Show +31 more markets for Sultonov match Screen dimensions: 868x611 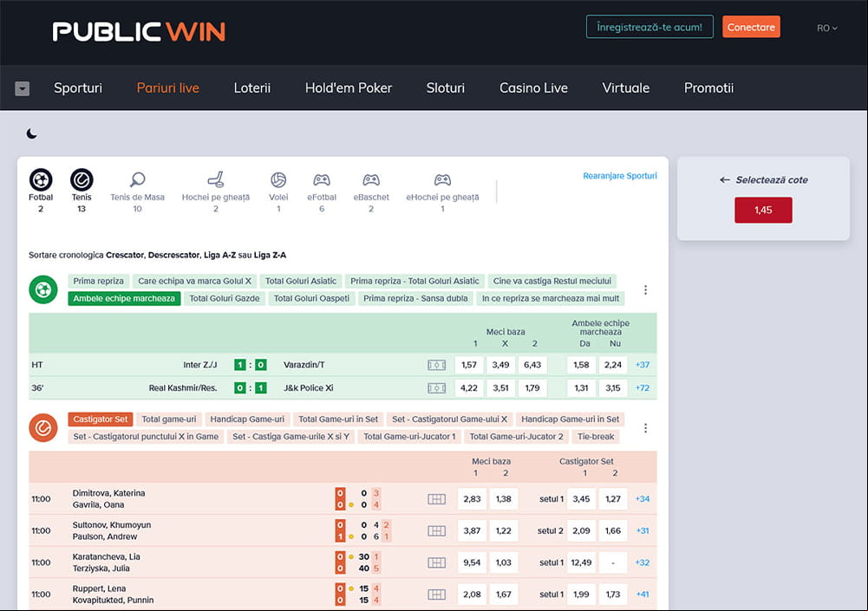click(643, 530)
